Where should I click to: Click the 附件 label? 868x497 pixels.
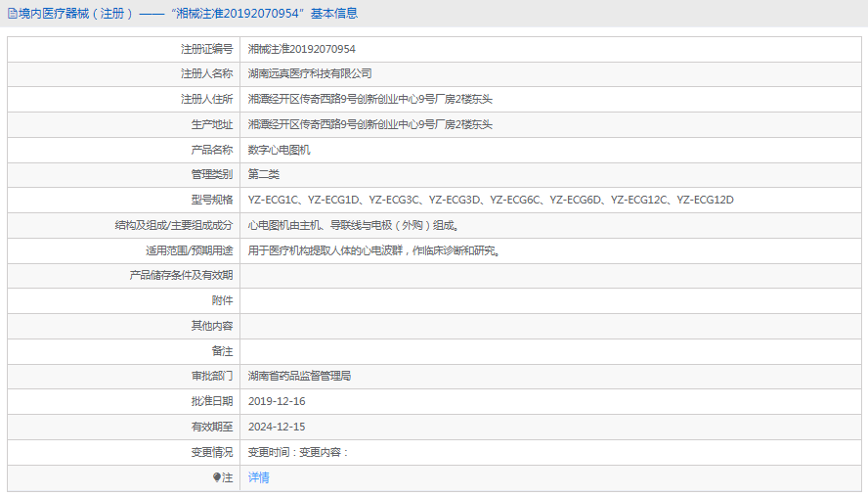pos(222,301)
